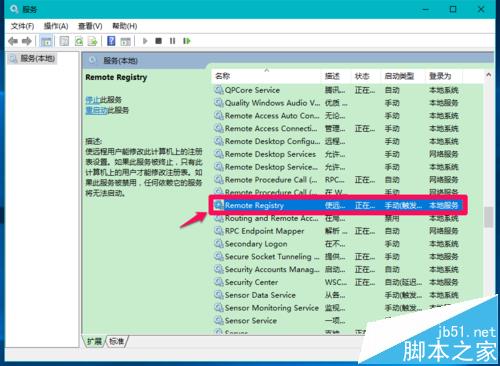The height and width of the screenshot is (366, 500).
Task: Click the Refresh toolbar icon
Action: (x=79, y=41)
